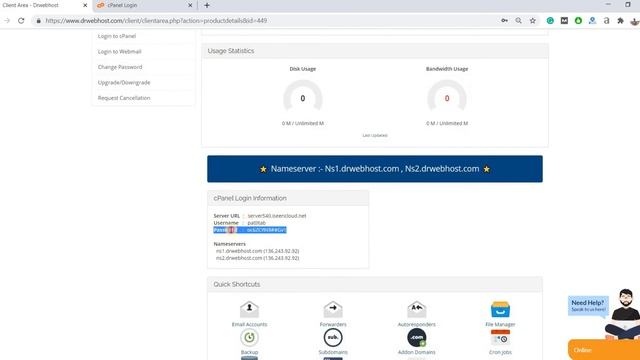This screenshot has width=640, height=360.
Task: Click the Quick Shortcuts panel heading
Action: (x=237, y=284)
